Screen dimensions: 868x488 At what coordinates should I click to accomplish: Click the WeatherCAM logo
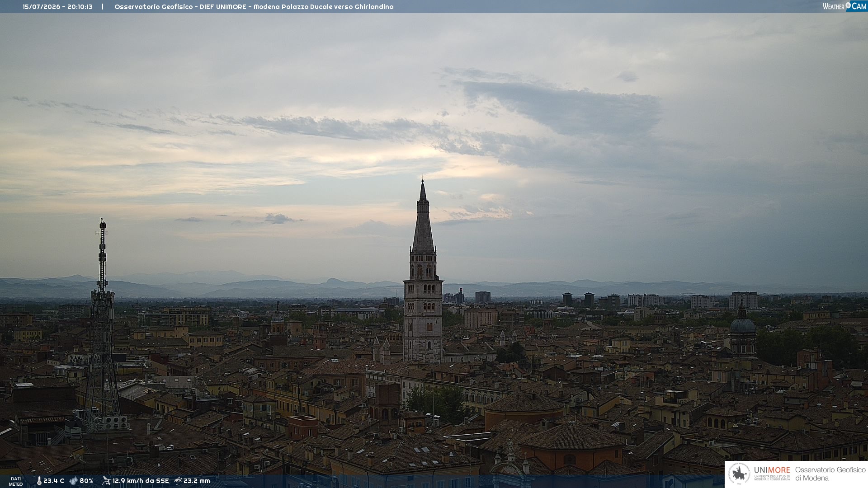844,6
